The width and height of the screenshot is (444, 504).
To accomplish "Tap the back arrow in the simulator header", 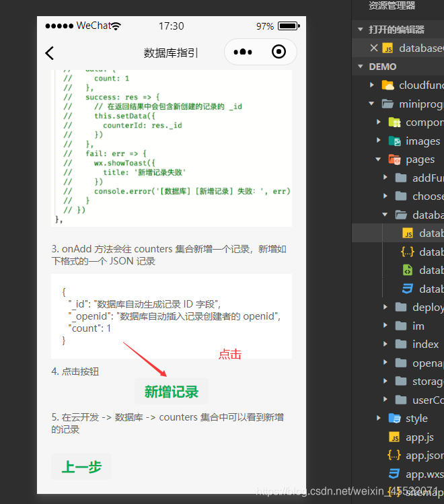I will tap(50, 53).
